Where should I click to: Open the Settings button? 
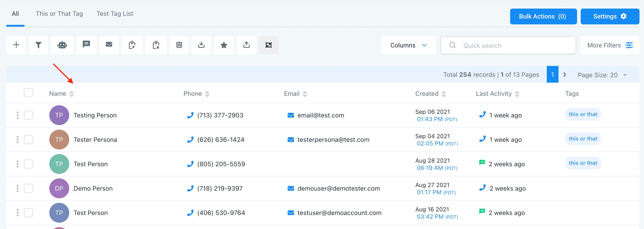click(610, 16)
